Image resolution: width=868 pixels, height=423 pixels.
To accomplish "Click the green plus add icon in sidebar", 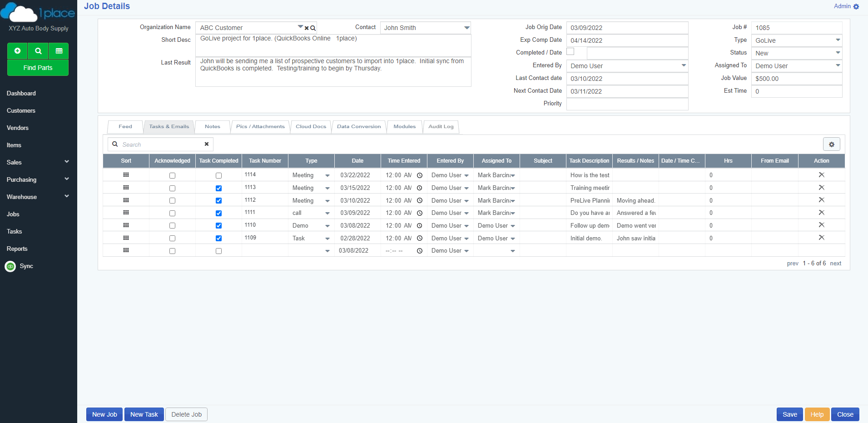I will tap(17, 51).
